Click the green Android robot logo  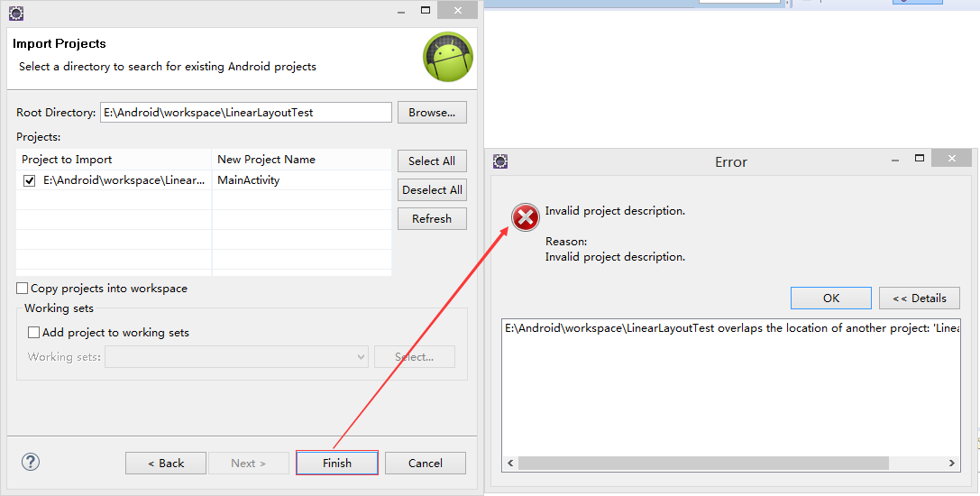click(x=448, y=57)
